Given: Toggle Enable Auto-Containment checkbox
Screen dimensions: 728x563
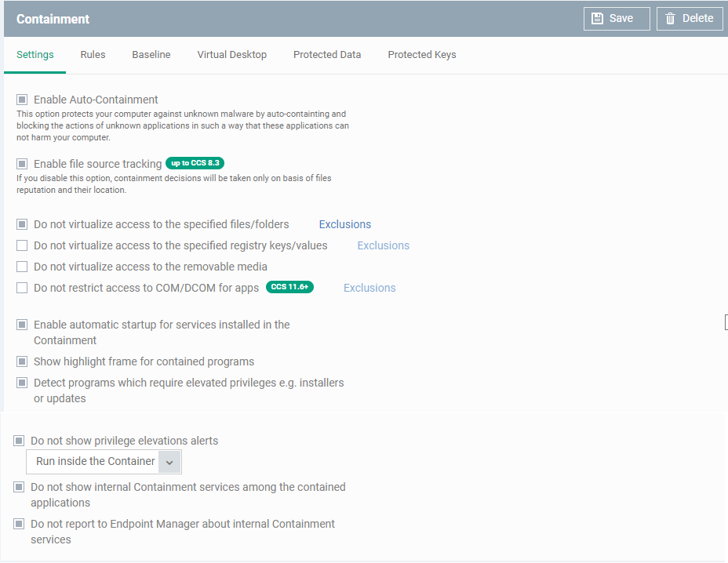Looking at the screenshot, I should click(22, 100).
